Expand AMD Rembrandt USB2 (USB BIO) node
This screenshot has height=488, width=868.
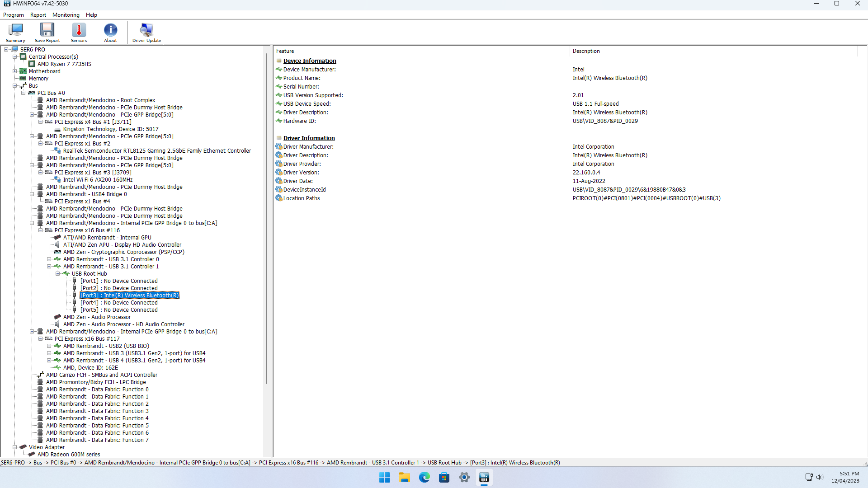tap(49, 346)
